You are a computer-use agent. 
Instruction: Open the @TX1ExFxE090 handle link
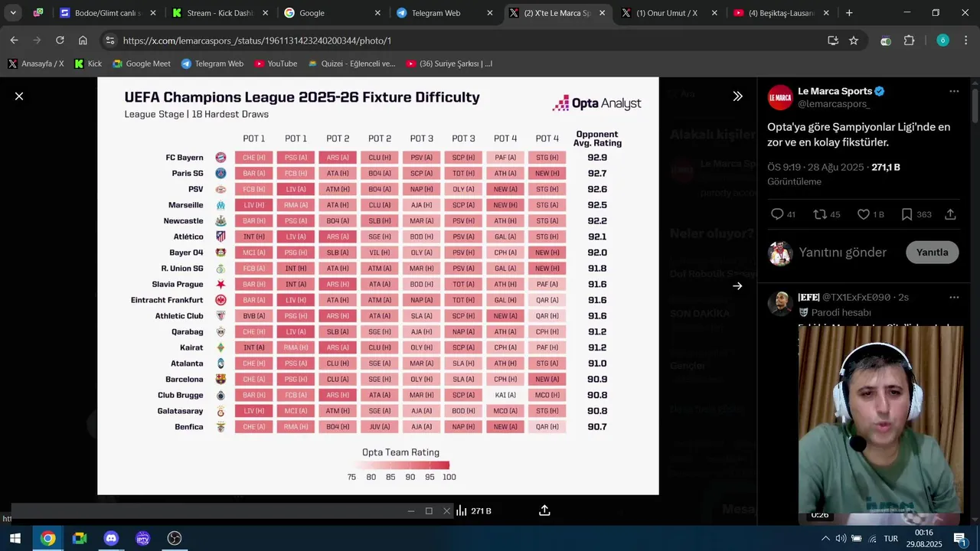click(856, 297)
